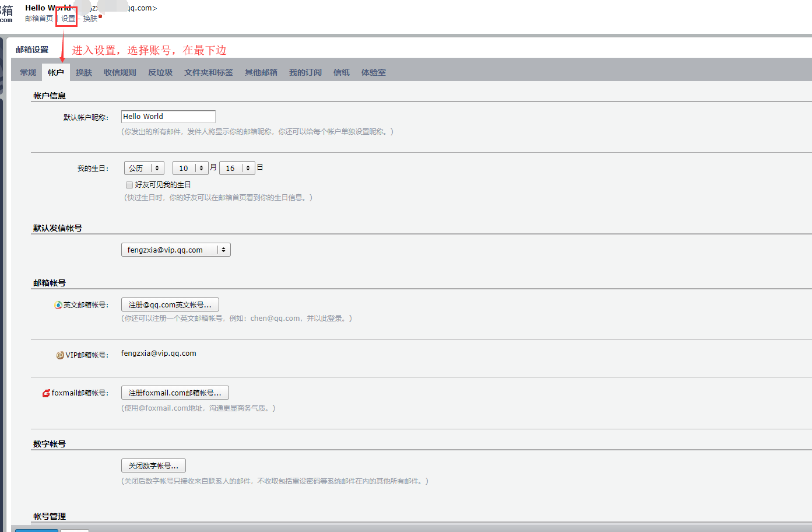Click the blue save button at bottom
Viewport: 812px width, 532px height.
pos(37,530)
